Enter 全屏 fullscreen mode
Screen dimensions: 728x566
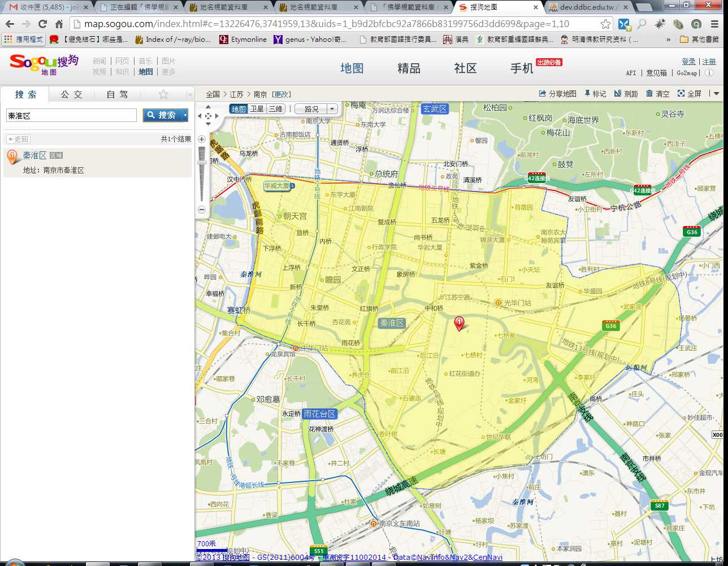(x=690, y=94)
